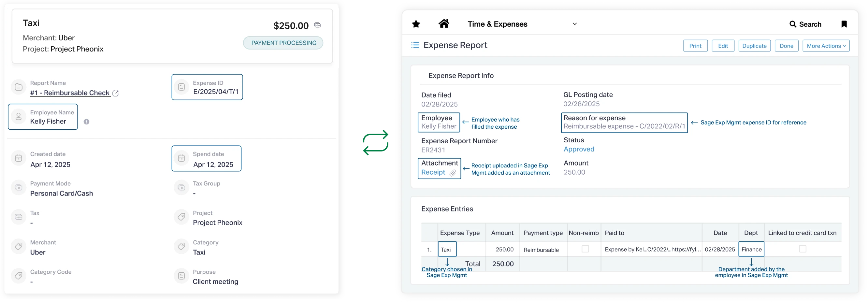The height and width of the screenshot is (302, 868).
Task: Open the Time & Expenses selector dropdown
Action: click(x=575, y=24)
